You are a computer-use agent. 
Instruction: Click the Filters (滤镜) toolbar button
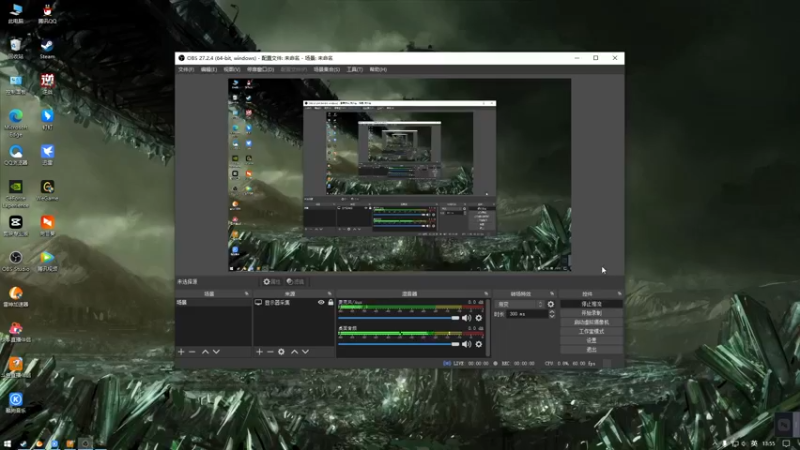(295, 282)
